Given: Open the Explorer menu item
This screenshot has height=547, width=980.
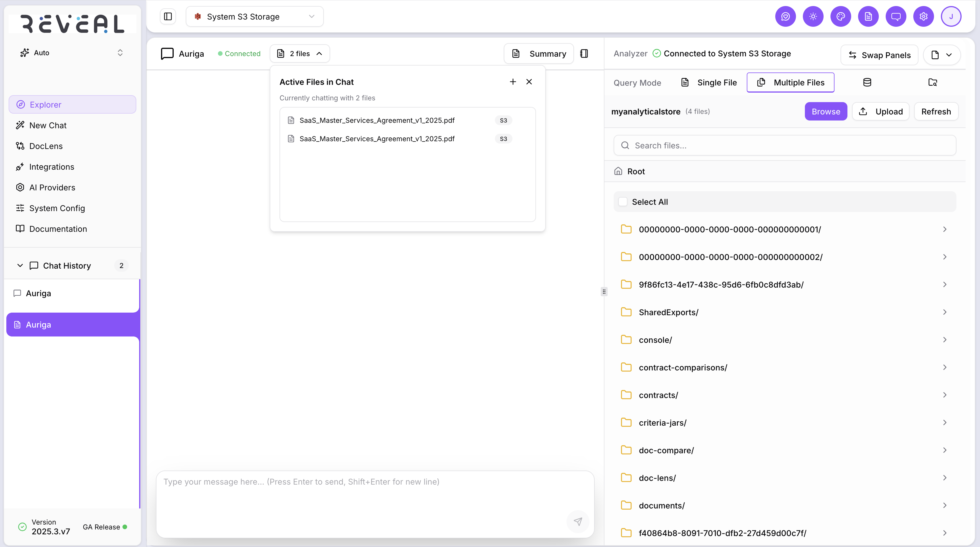Looking at the screenshot, I should tap(72, 105).
